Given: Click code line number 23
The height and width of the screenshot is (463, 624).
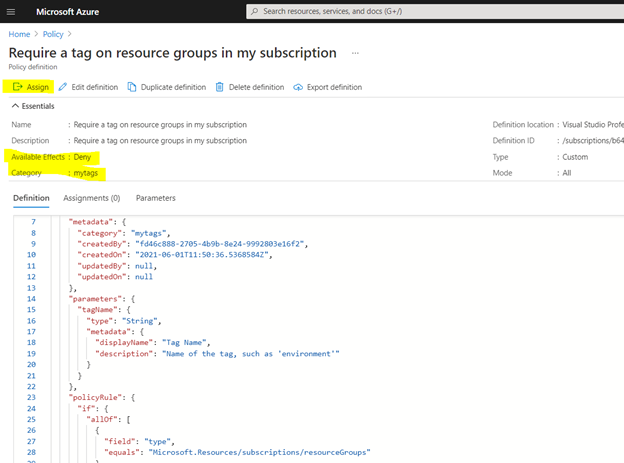Looking at the screenshot, I should (x=31, y=397).
